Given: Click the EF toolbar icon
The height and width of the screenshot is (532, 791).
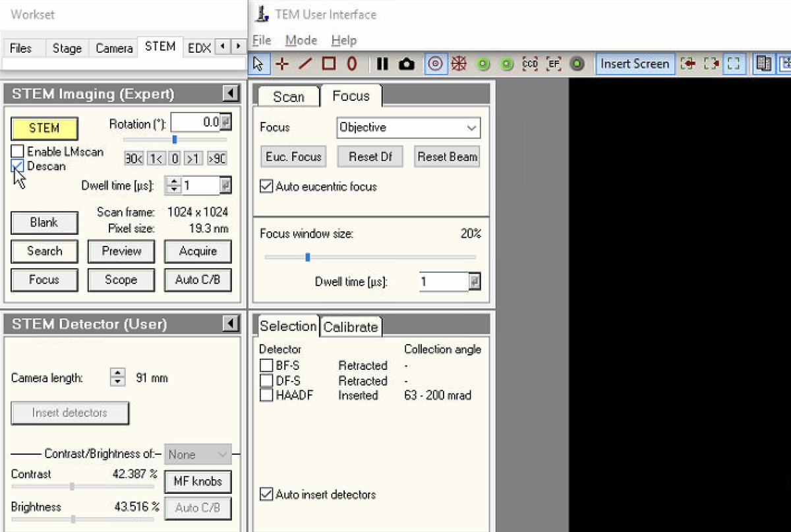Looking at the screenshot, I should (x=554, y=63).
